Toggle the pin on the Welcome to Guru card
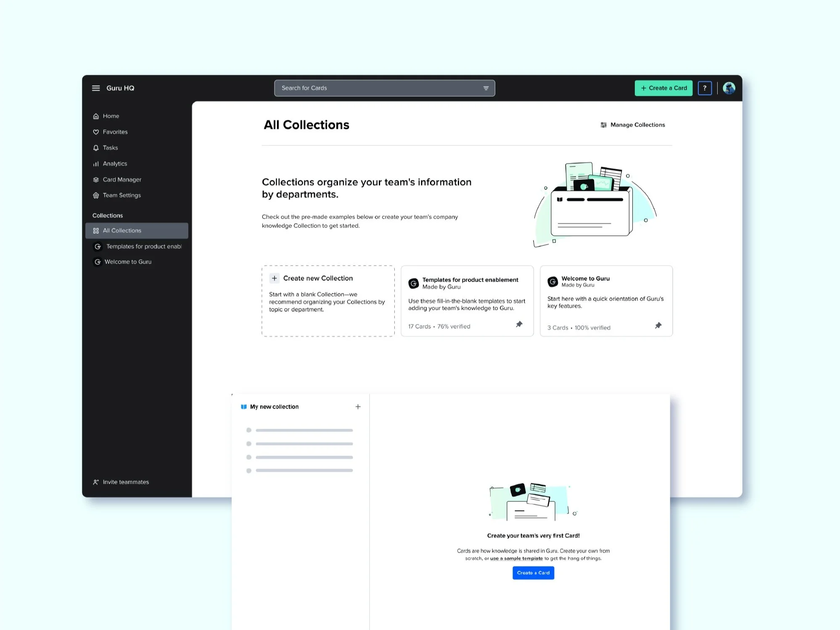 [658, 325]
